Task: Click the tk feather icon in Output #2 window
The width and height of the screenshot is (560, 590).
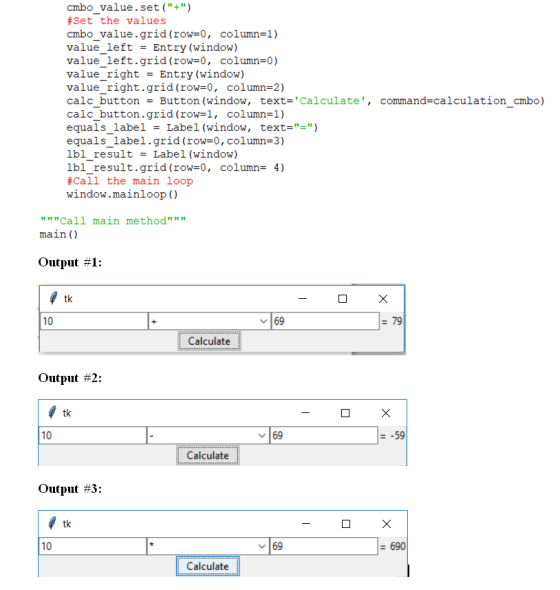Action: (x=52, y=412)
